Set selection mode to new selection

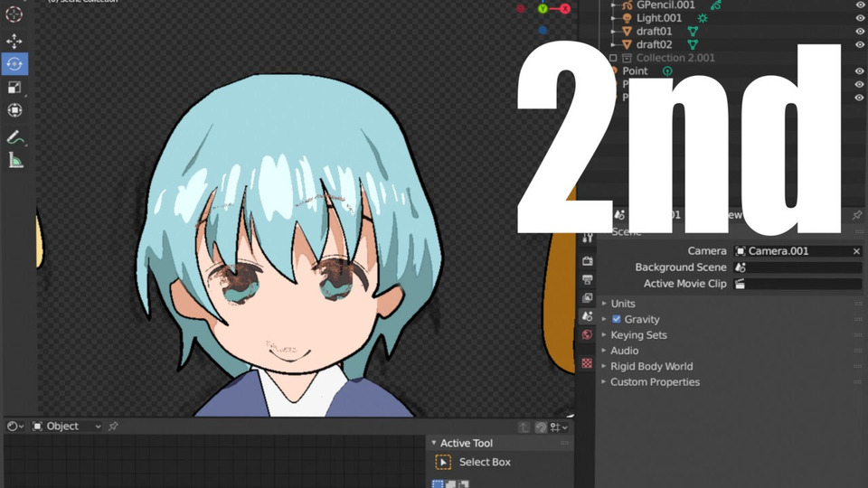pos(438,484)
